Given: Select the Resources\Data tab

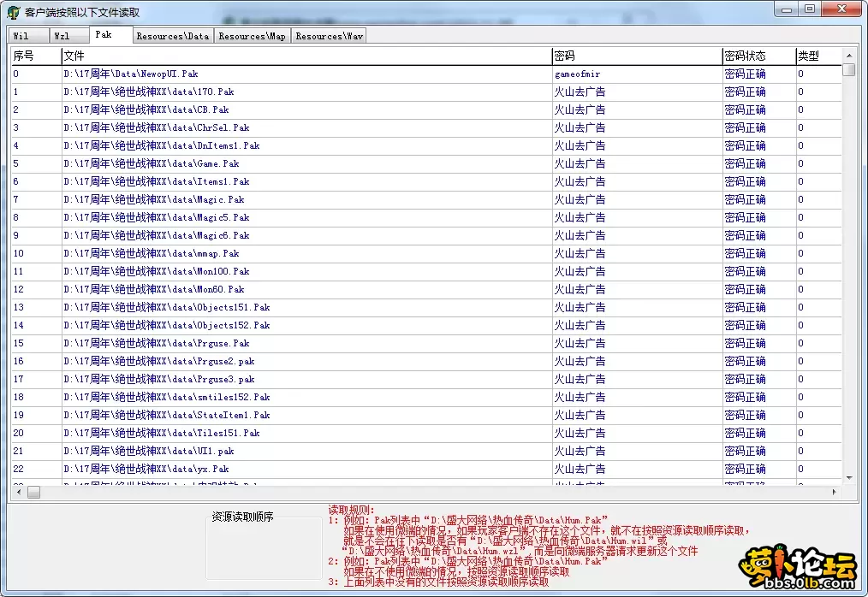Looking at the screenshot, I should pos(172,36).
